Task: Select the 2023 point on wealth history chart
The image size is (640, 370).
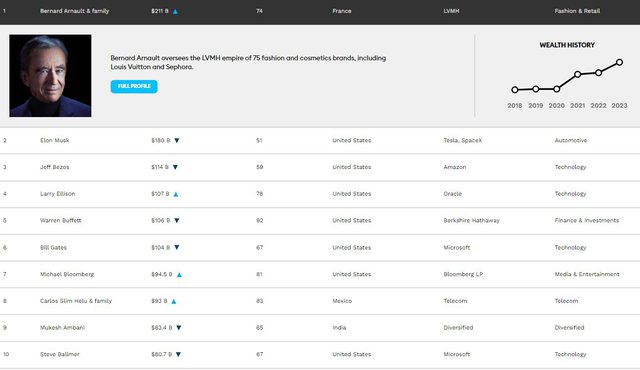Action: click(620, 62)
